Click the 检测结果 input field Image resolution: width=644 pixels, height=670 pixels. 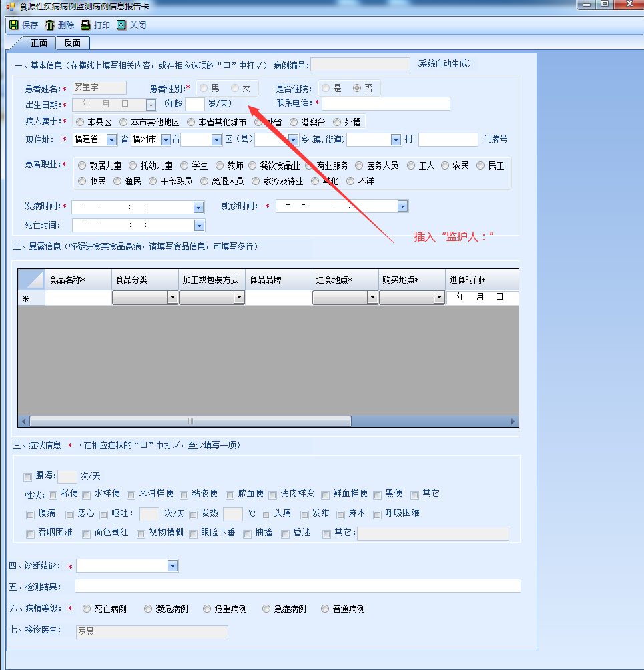point(298,586)
